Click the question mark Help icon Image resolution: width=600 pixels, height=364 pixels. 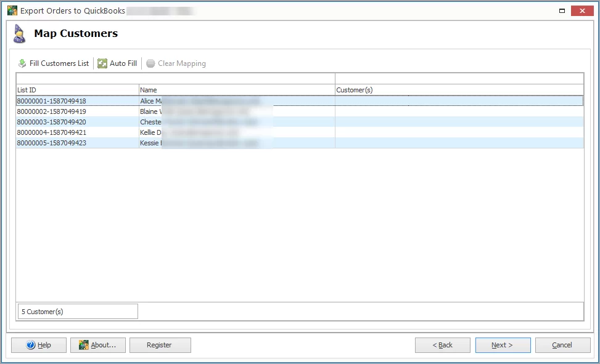31,346
